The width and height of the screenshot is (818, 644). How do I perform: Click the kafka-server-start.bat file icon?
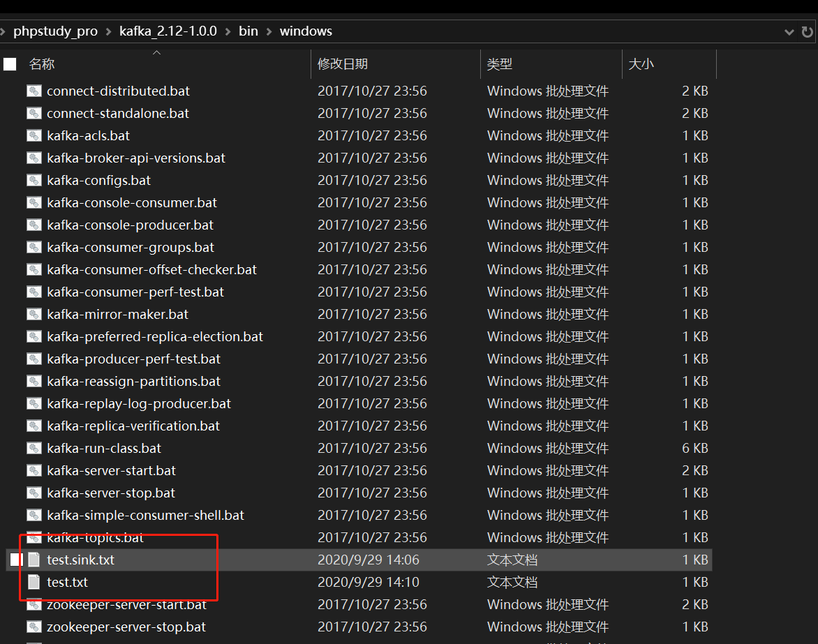click(x=34, y=471)
